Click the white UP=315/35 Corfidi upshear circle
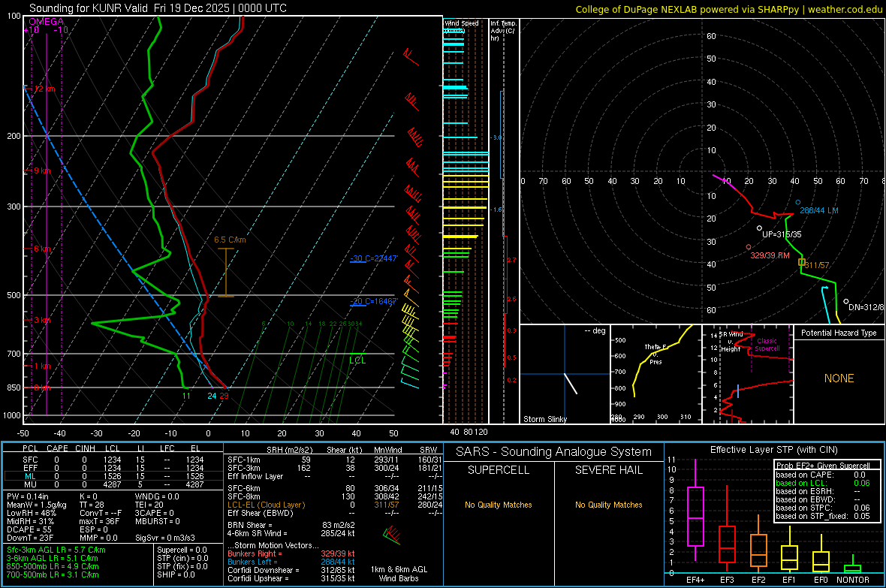The height and width of the screenshot is (588, 886). coord(759,228)
